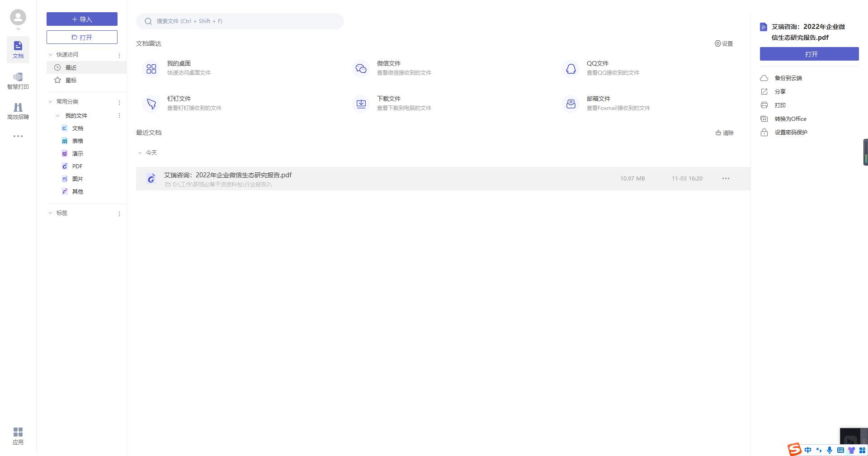
Task: Click the Sogou microphone tray icon
Action: (x=829, y=450)
